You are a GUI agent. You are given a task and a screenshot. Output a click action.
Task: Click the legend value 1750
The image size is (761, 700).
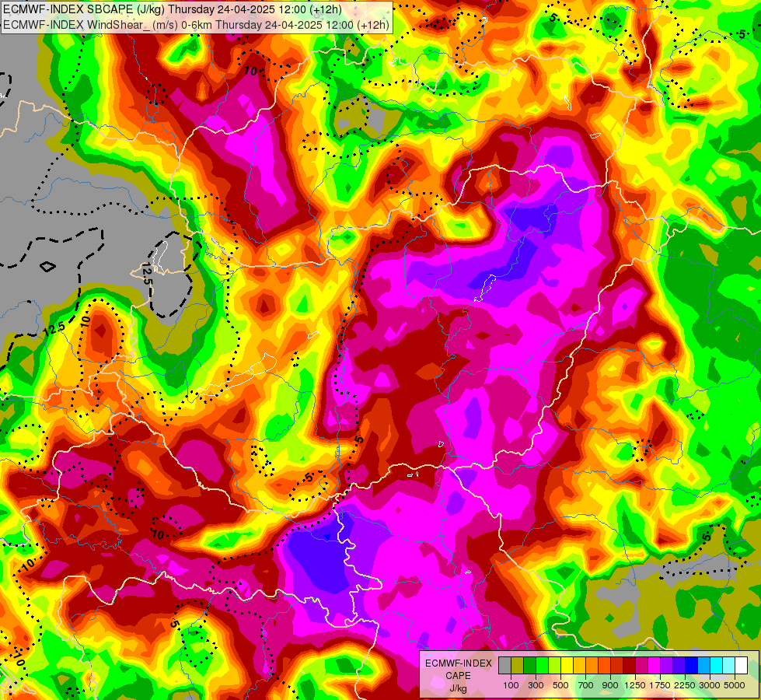pyautogui.click(x=660, y=685)
